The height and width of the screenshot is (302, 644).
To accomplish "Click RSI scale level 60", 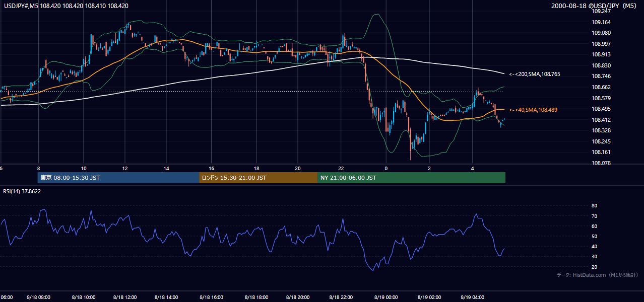I will click(595, 226).
